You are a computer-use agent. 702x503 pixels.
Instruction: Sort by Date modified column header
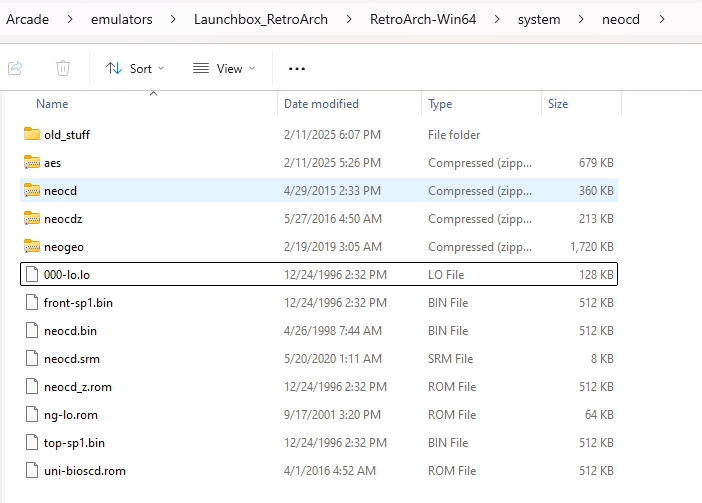[322, 104]
